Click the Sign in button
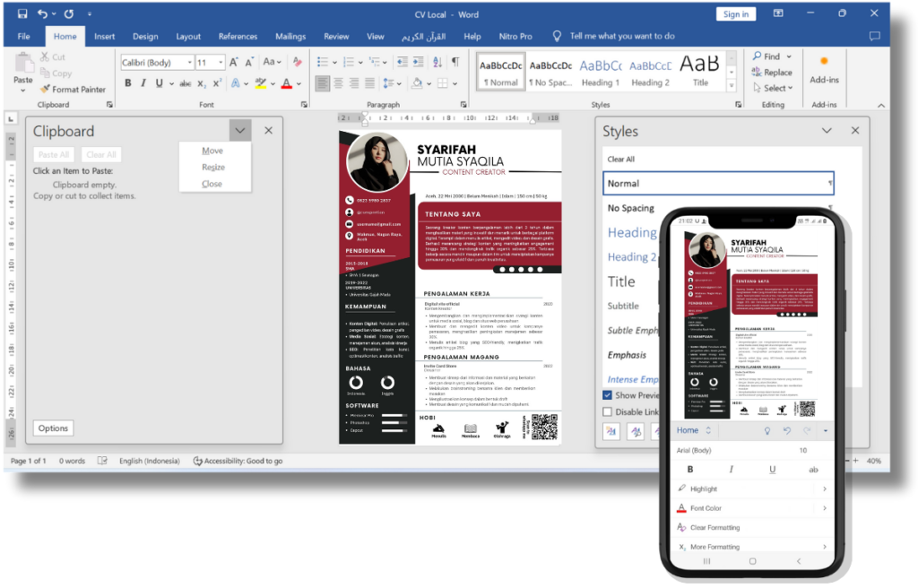Screen dimensions: 918x588 736,14
